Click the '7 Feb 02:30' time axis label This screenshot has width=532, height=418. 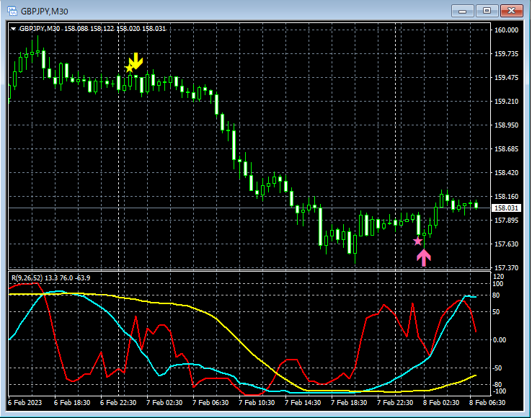click(x=164, y=402)
